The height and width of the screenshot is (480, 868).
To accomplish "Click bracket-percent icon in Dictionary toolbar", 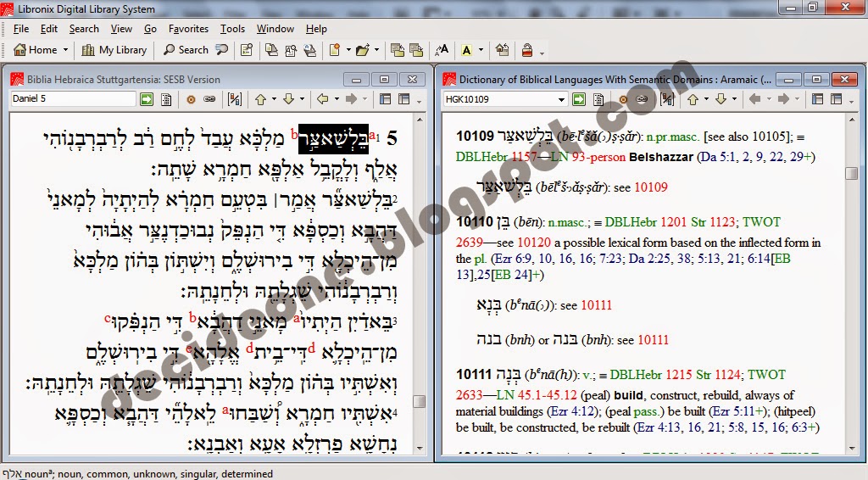I will [667, 99].
